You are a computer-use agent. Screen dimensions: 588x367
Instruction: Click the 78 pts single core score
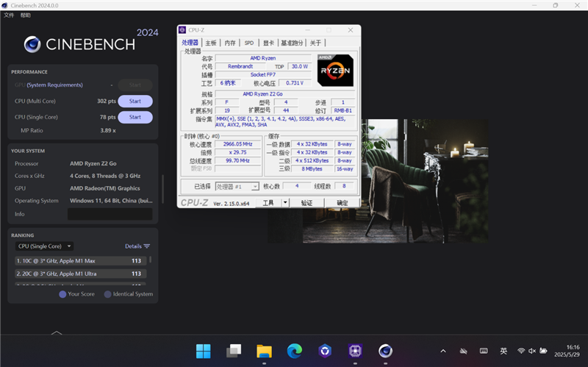click(x=107, y=117)
